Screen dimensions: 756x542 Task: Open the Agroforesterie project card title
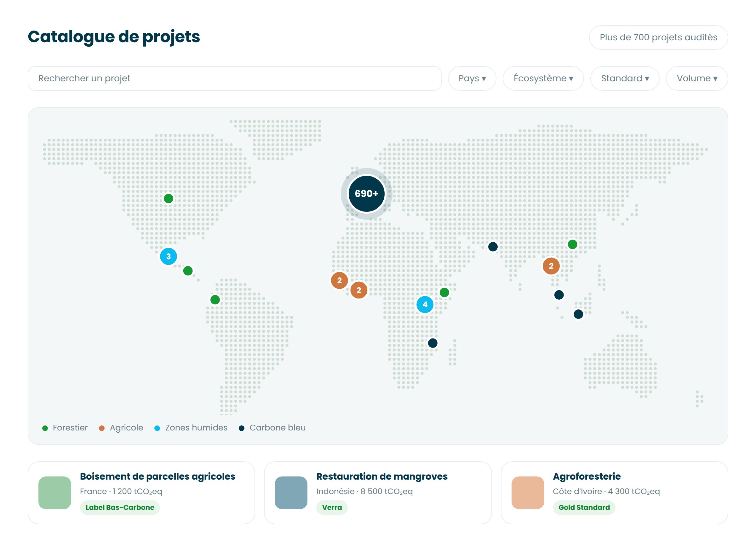[x=587, y=476]
